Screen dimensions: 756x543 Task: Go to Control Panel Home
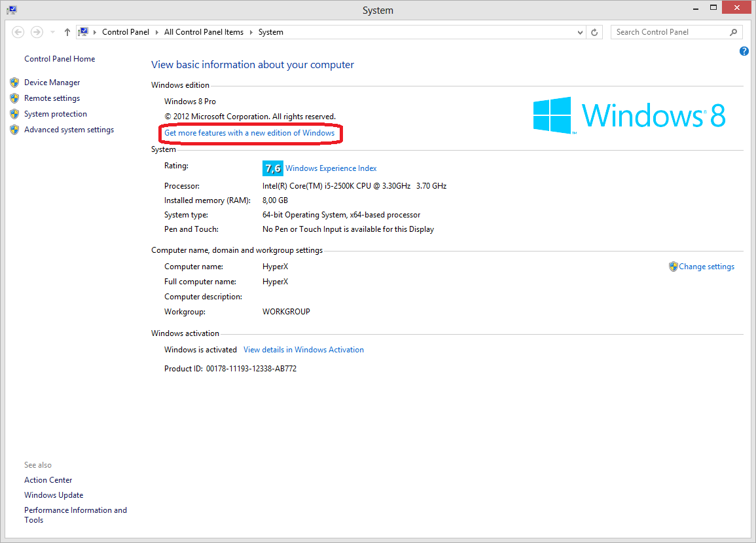point(60,58)
